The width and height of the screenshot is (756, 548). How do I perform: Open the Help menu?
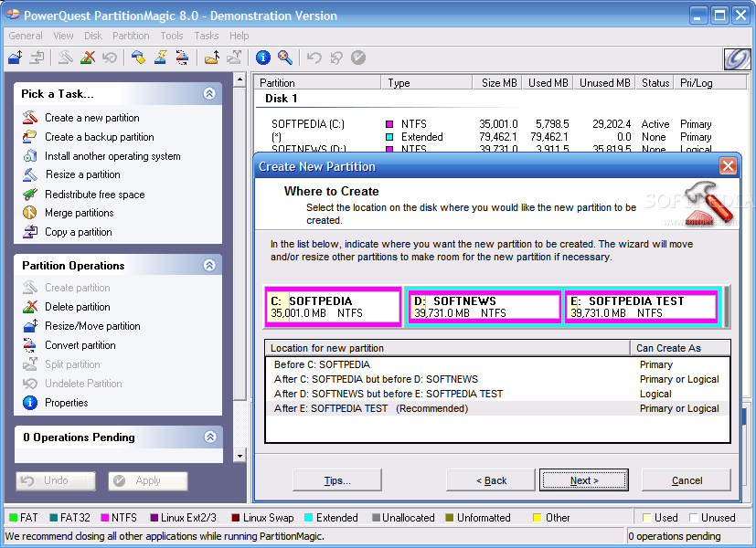pos(240,36)
